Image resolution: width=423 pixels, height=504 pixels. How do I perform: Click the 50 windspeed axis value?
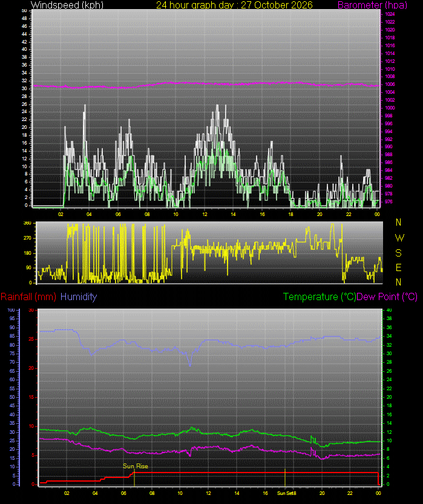click(x=24, y=11)
